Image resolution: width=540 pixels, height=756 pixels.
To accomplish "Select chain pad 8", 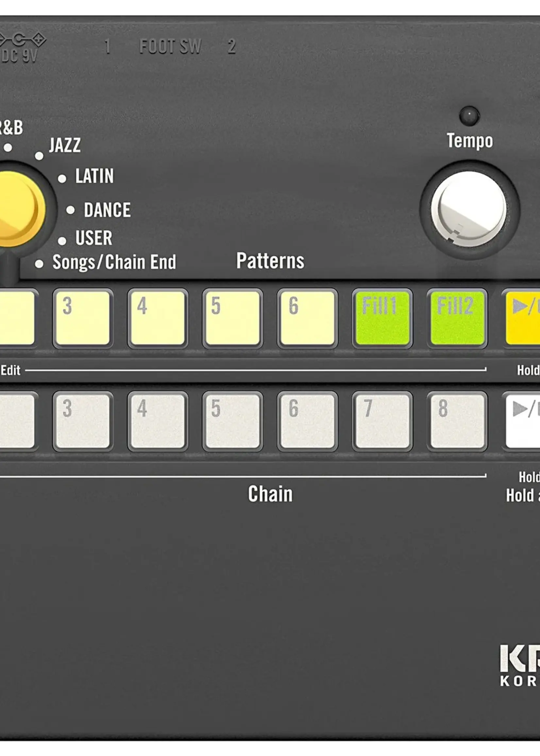I will click(x=457, y=422).
